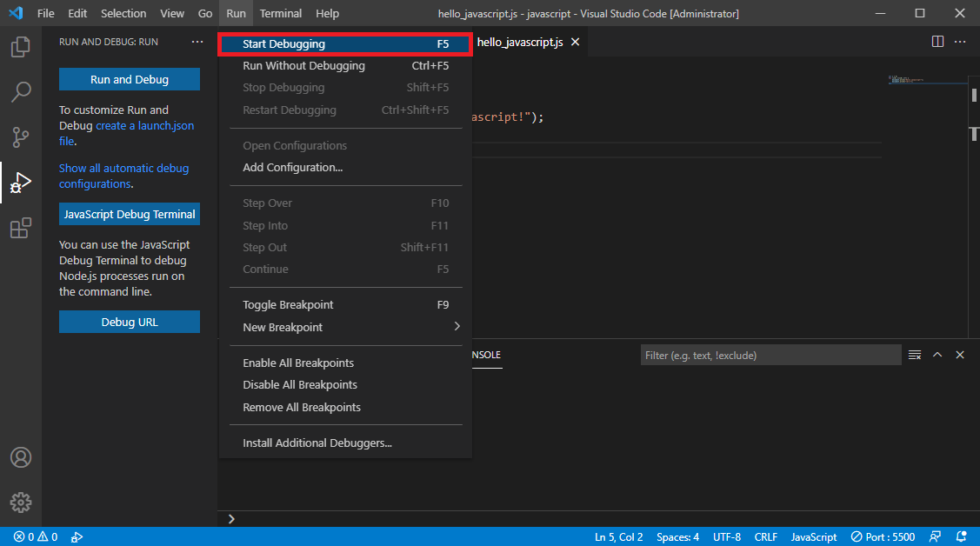
Task: Open the Edit menu
Action: pyautogui.click(x=77, y=13)
